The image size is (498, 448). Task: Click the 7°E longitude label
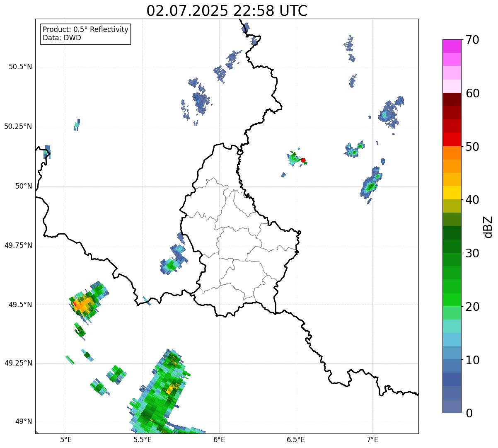(x=372, y=439)
